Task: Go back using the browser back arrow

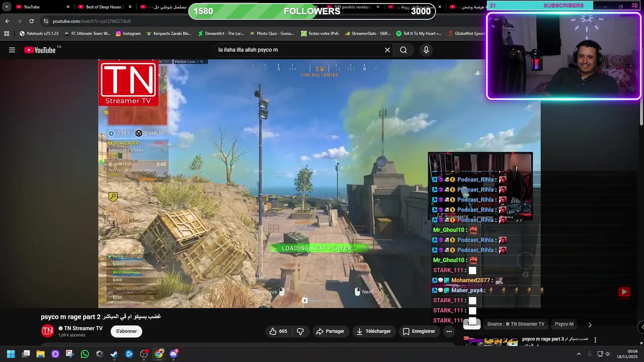Action: pos(7,21)
